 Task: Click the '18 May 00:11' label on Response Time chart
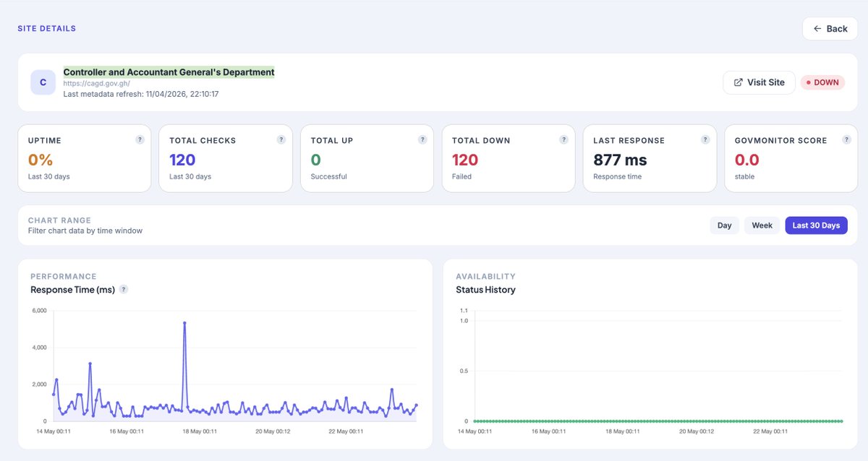click(199, 431)
